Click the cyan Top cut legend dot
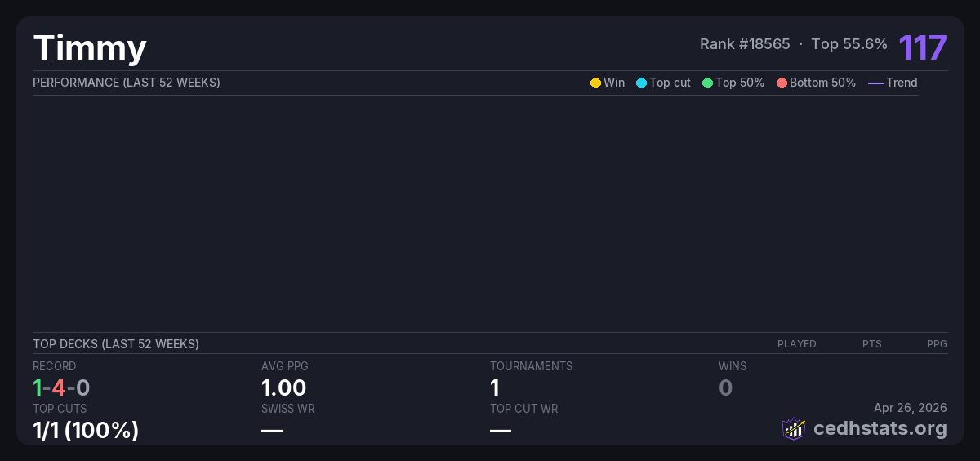This screenshot has width=980, height=461. click(x=641, y=83)
